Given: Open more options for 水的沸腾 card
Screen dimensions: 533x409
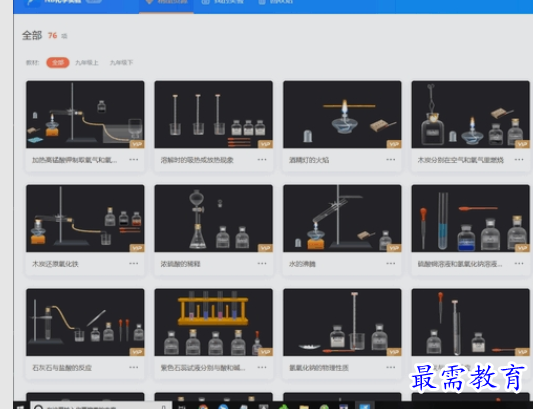Looking at the screenshot, I should click(391, 263).
